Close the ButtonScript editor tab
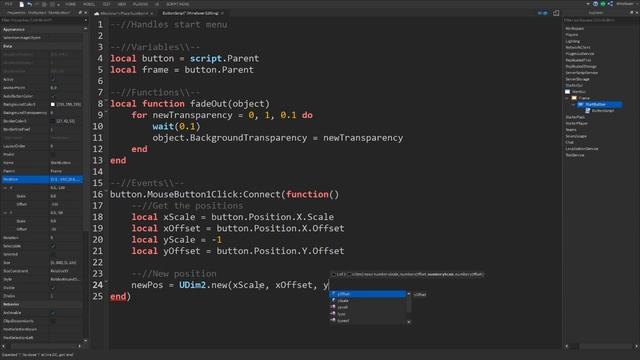640x360 pixels. point(222,13)
